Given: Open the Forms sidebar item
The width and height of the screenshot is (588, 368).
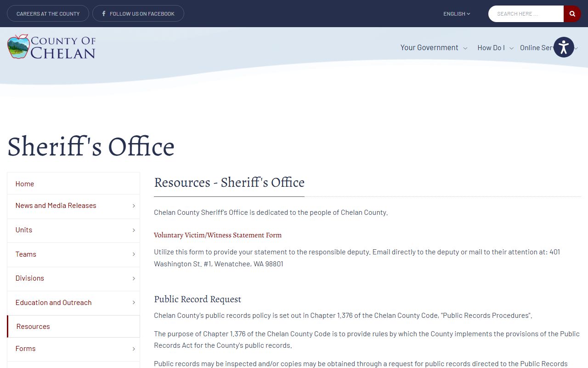Looking at the screenshot, I should [26, 349].
